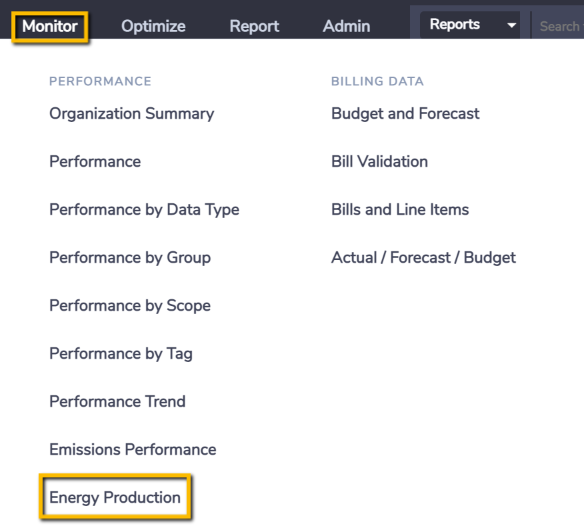
Task: View the Performance Trend page
Action: tap(117, 402)
